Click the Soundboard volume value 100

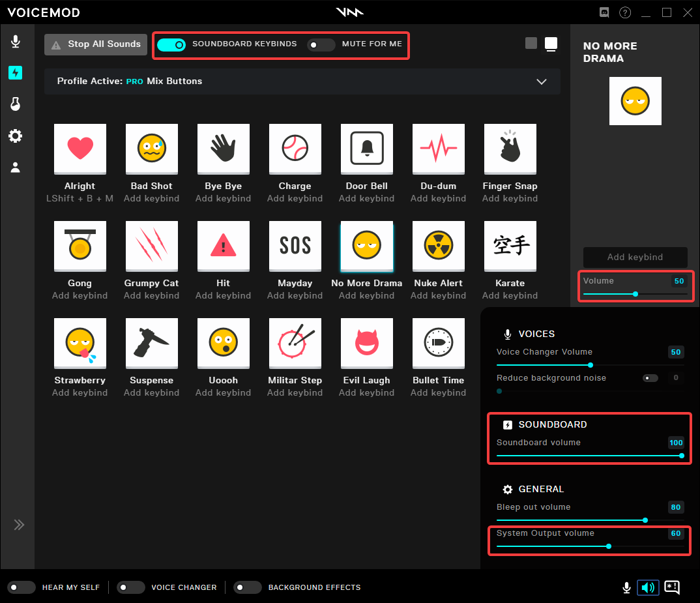click(x=676, y=443)
